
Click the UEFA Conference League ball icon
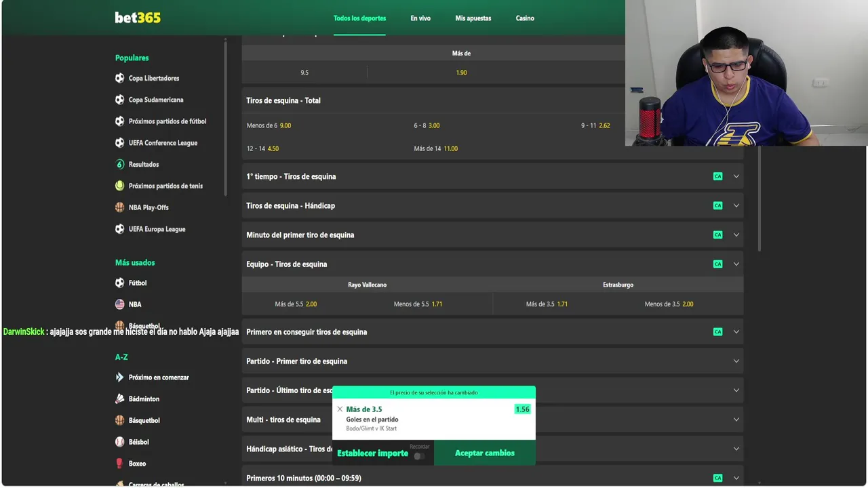(119, 143)
